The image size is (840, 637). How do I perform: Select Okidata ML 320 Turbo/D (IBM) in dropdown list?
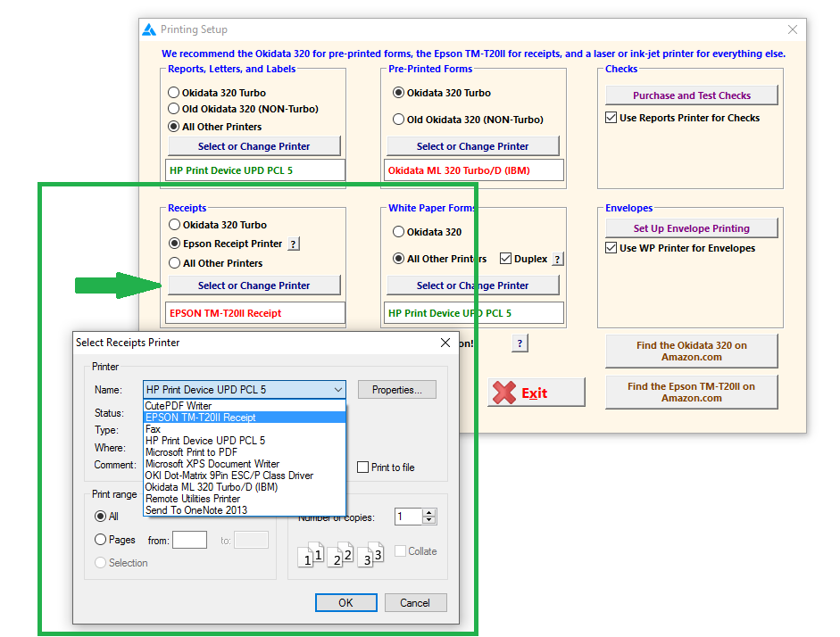tap(245, 487)
